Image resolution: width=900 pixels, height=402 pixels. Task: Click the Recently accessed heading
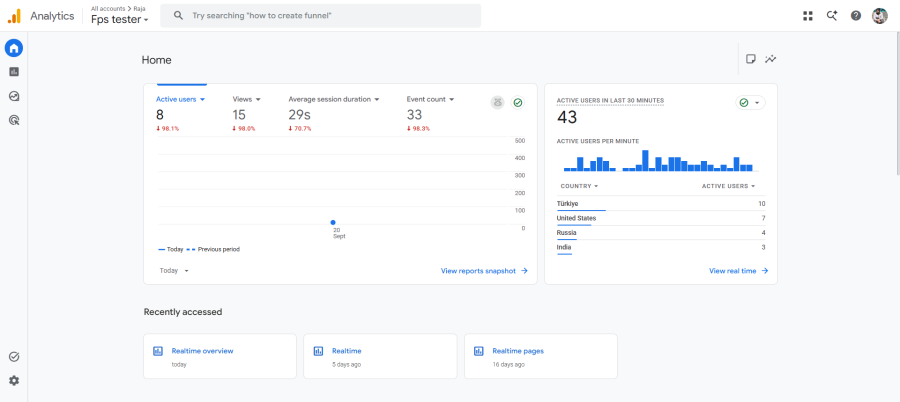click(183, 312)
